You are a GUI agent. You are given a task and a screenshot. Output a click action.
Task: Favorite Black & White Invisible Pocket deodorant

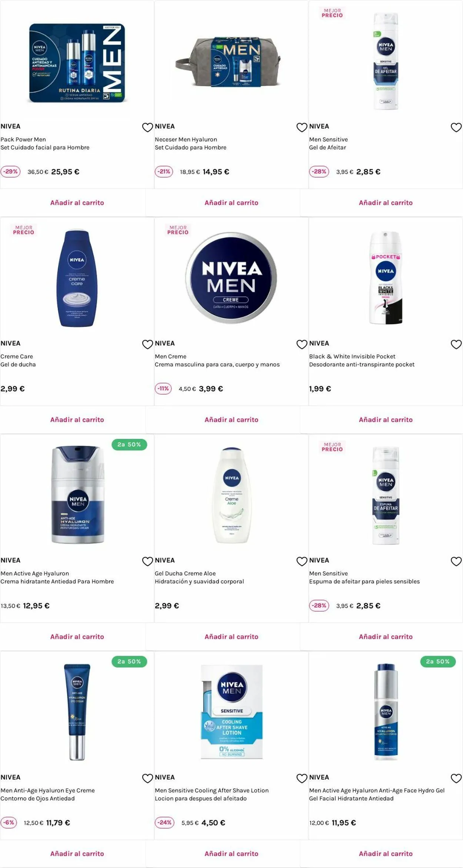pyautogui.click(x=456, y=344)
